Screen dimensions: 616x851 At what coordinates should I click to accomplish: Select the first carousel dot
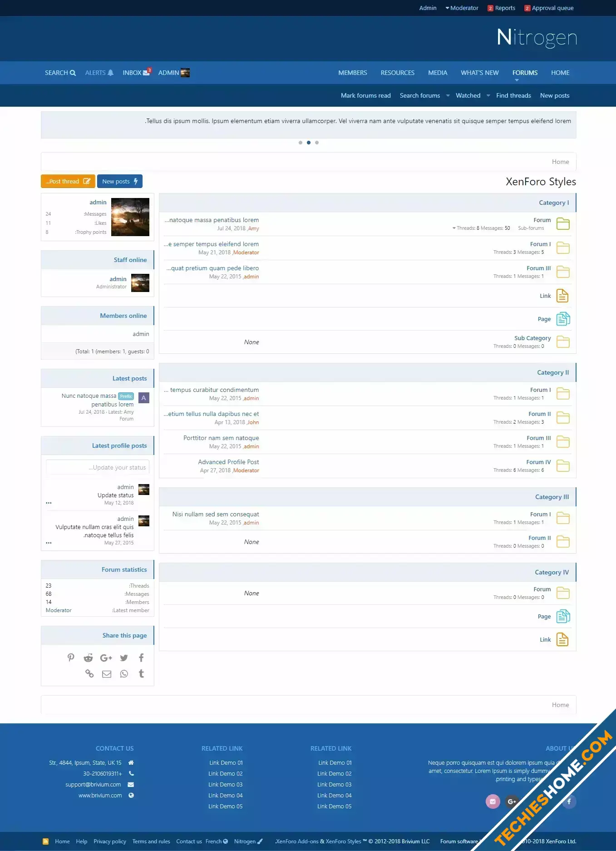[x=301, y=143]
